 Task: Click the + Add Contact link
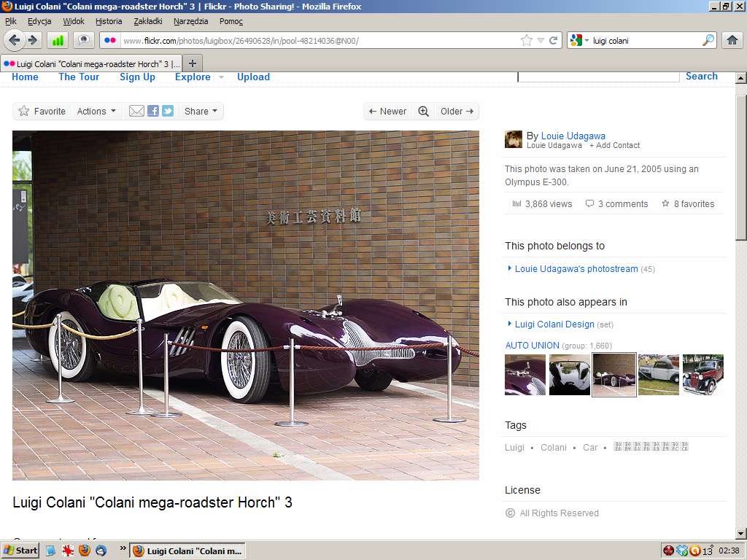click(x=614, y=145)
